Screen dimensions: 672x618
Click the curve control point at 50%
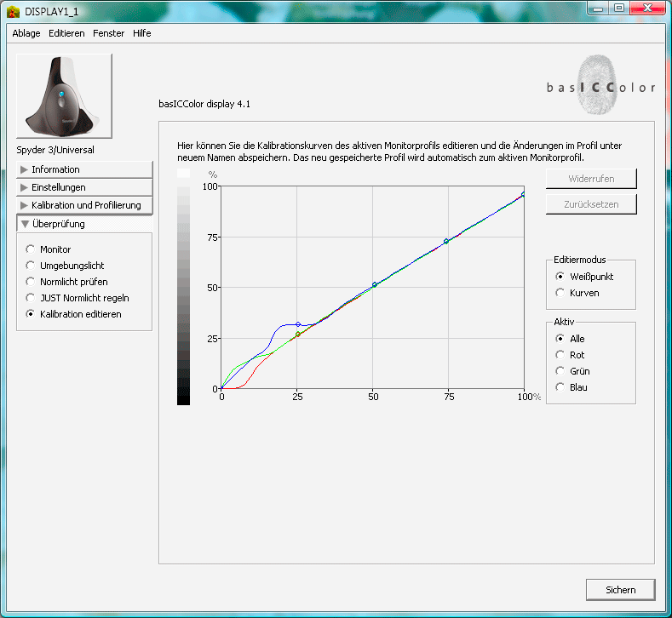point(375,284)
